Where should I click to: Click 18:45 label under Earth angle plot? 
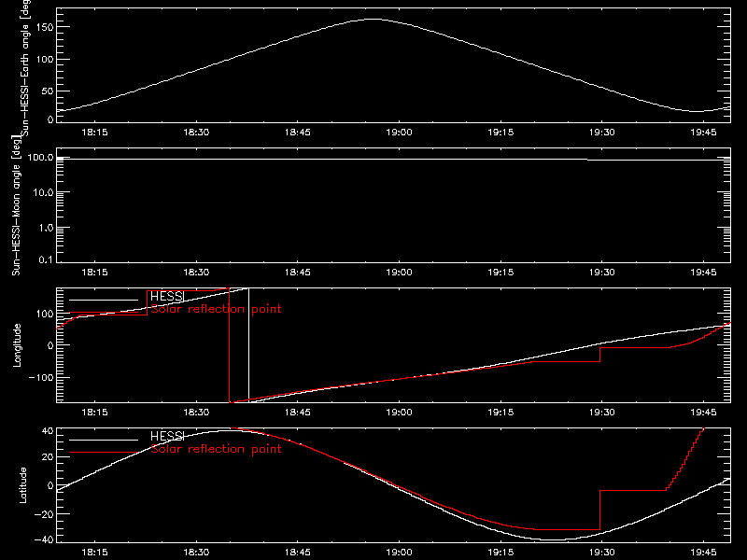(298, 132)
